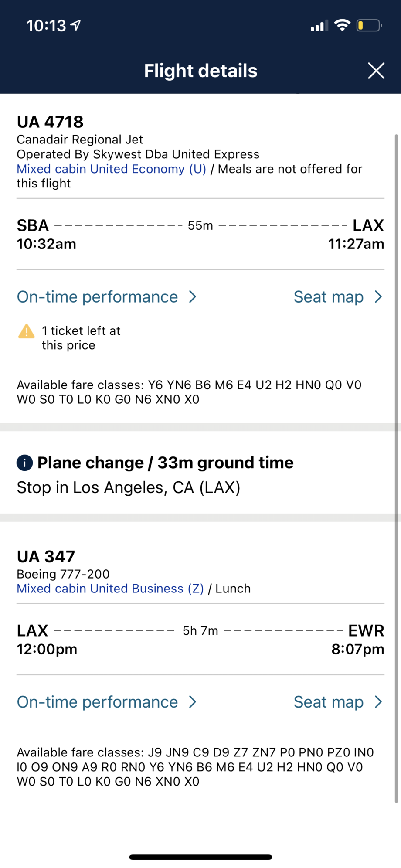Open Seat map for UA 347

click(329, 702)
